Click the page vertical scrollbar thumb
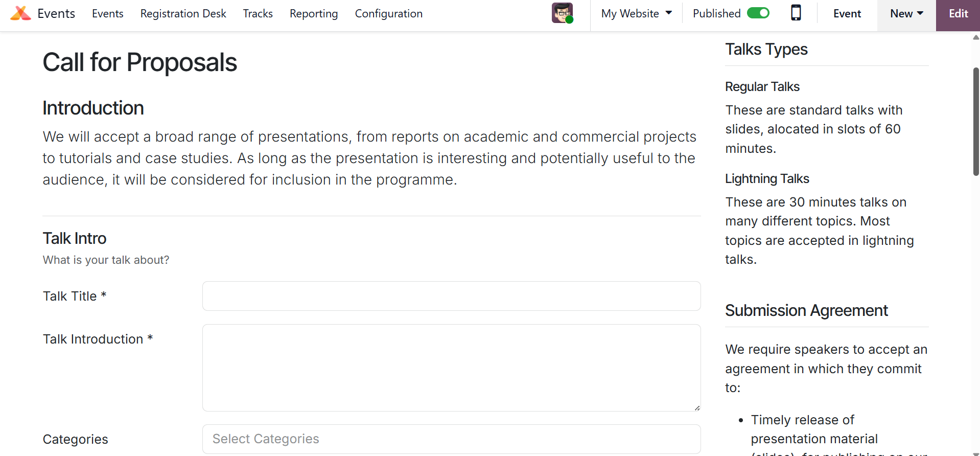980x456 pixels. tap(976, 122)
